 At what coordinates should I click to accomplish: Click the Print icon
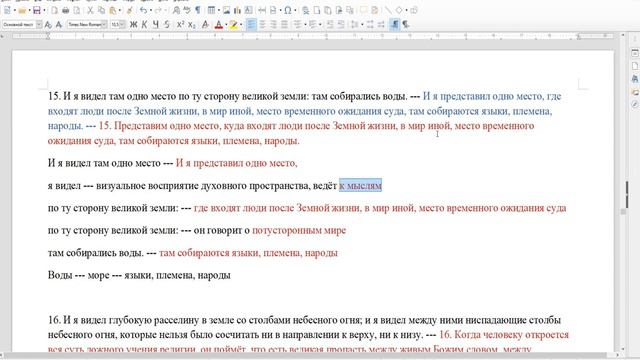[65, 10]
